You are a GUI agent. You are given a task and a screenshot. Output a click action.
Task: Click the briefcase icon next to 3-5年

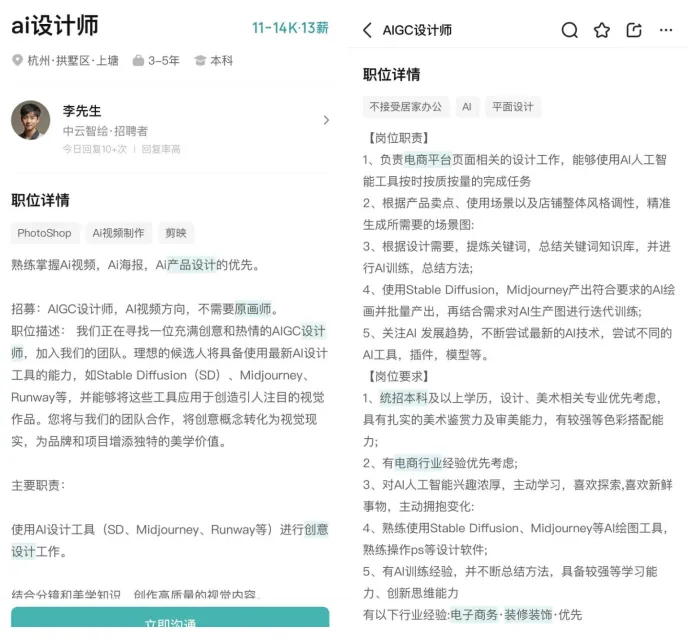coord(138,60)
